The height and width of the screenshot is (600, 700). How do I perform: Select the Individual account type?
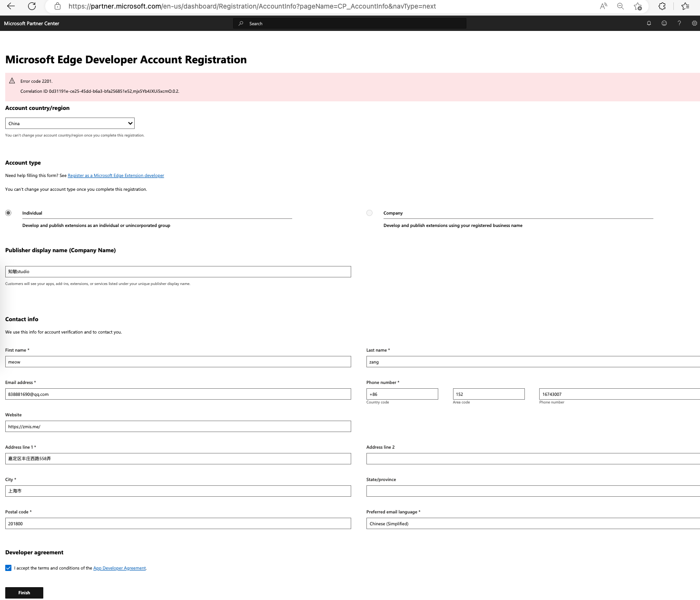point(8,212)
